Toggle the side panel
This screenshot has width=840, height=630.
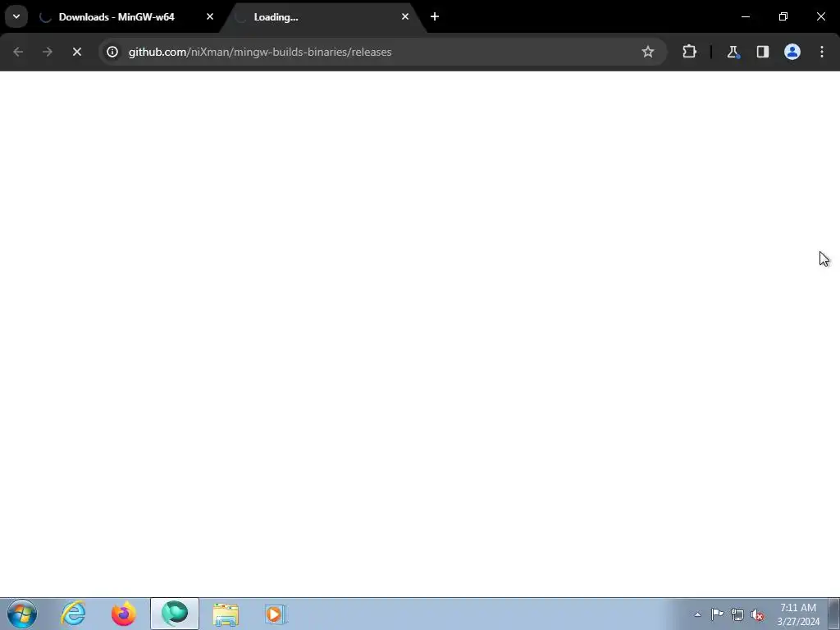click(762, 52)
